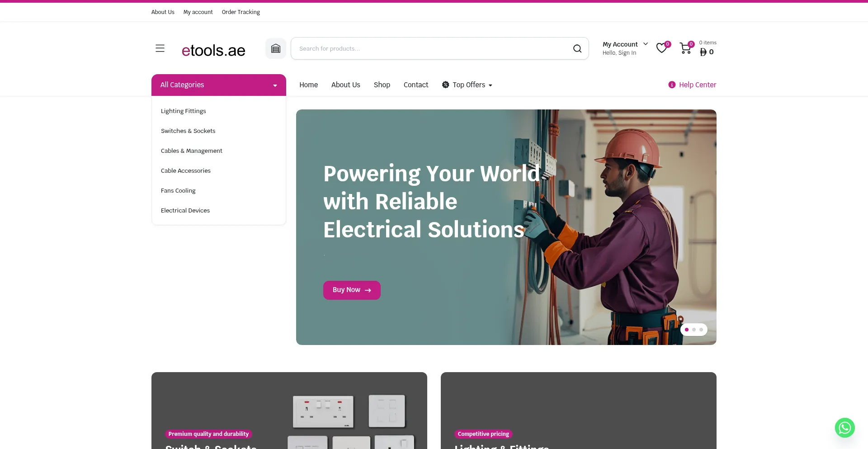Open the shopping cart icon
The height and width of the screenshot is (449, 868).
[x=685, y=48]
